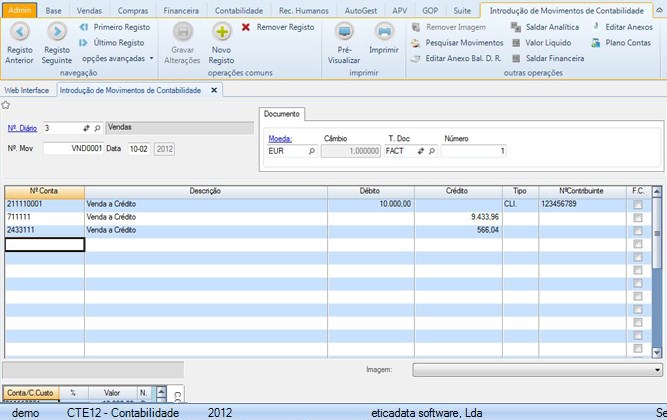This screenshot has height=420, width=667.
Task: Check F.C. box on row 2433111
Action: tap(637, 230)
